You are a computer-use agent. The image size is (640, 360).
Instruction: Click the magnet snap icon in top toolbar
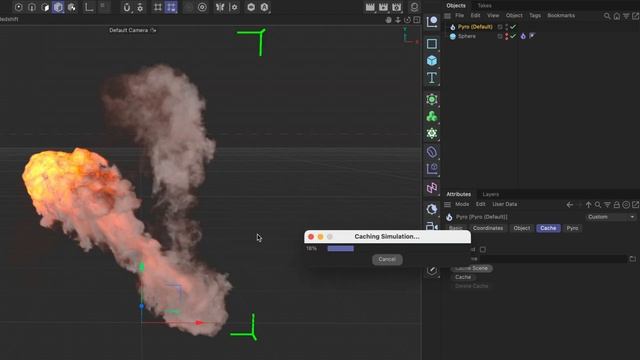[127, 7]
